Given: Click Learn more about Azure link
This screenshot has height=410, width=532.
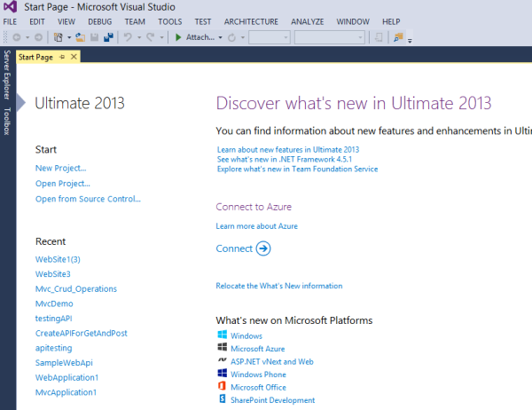Looking at the screenshot, I should tap(256, 226).
